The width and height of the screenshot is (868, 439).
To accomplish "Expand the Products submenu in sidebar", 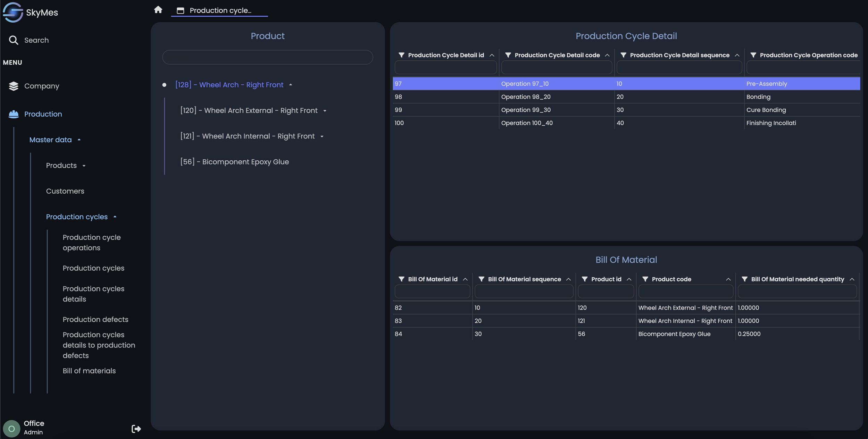I will pos(84,166).
